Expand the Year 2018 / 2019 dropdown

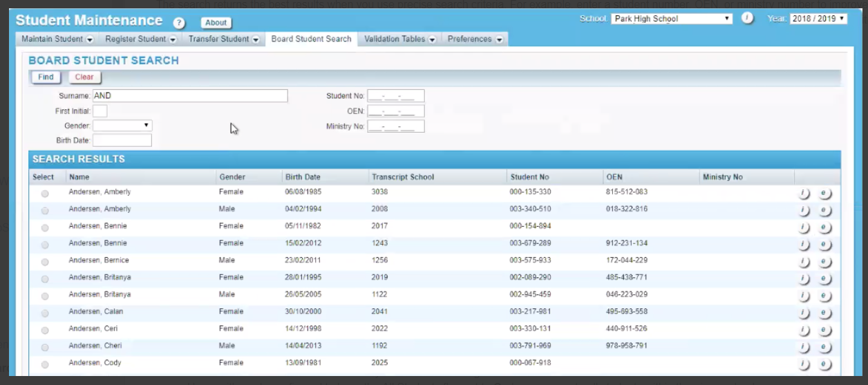pyautogui.click(x=818, y=19)
